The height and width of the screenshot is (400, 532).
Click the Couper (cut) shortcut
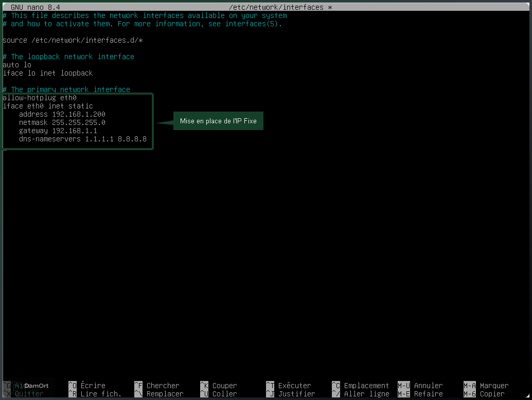click(224, 386)
